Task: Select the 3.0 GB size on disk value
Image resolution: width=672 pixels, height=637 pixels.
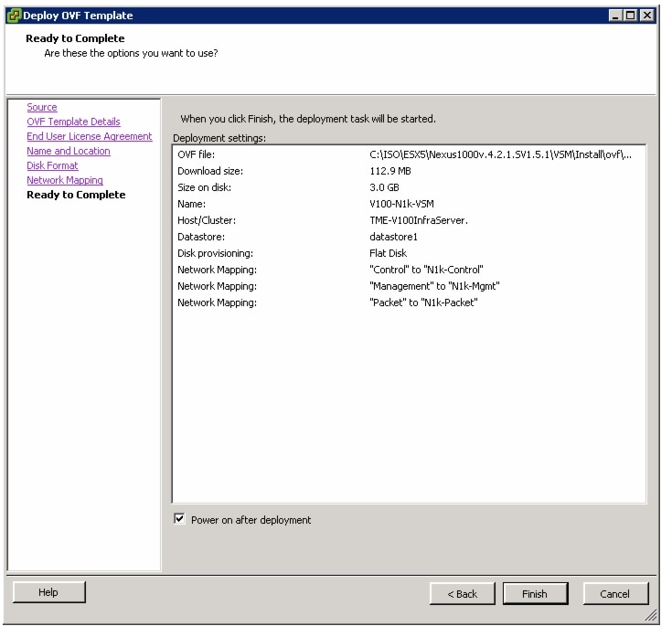Action: 384,187
